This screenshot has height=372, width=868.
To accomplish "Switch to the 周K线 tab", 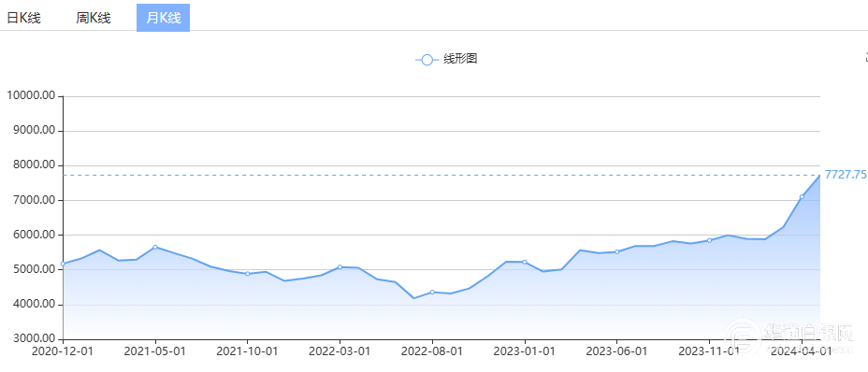I will (x=94, y=18).
